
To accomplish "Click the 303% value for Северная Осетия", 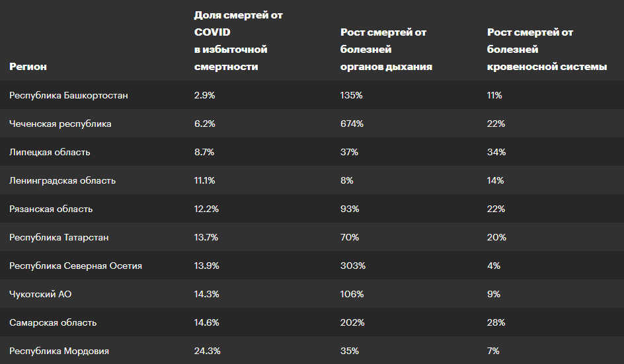I will (352, 266).
